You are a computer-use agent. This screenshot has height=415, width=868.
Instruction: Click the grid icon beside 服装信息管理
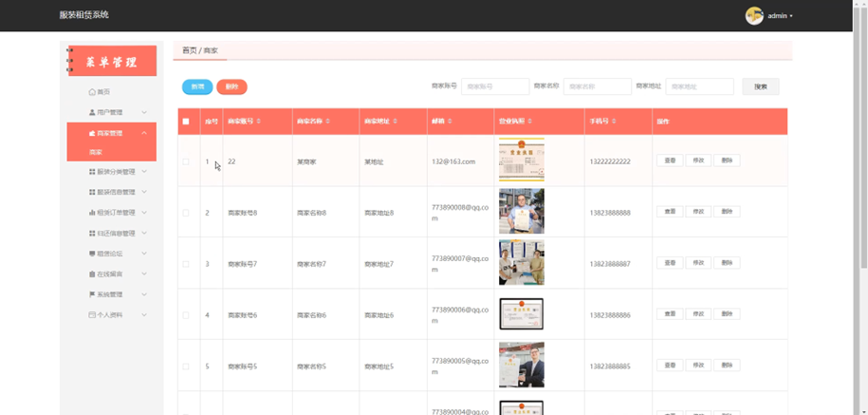[92, 192]
